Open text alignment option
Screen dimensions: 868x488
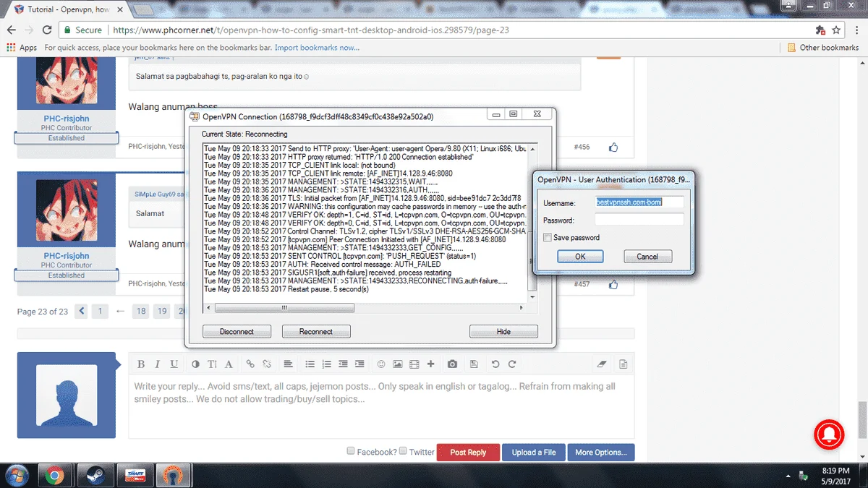tap(288, 364)
